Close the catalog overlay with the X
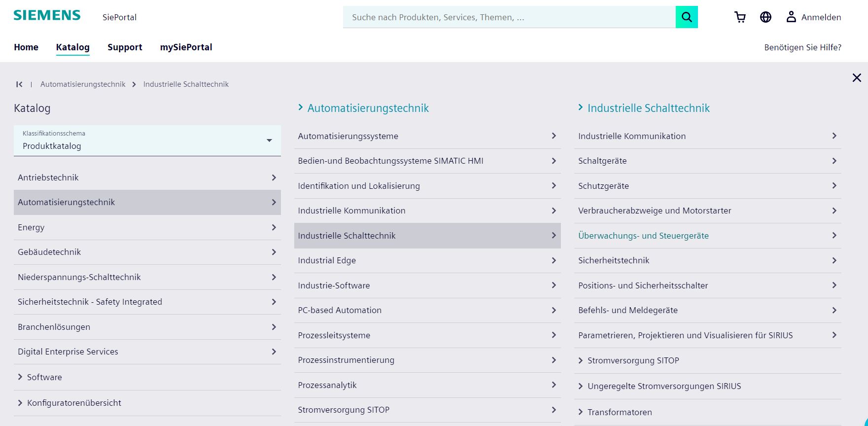This screenshot has height=426, width=868. pyautogui.click(x=857, y=77)
